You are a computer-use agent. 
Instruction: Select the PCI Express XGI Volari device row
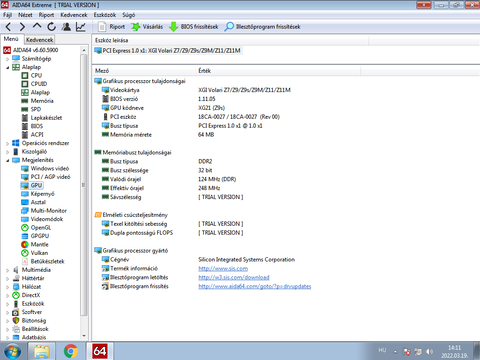click(x=167, y=51)
